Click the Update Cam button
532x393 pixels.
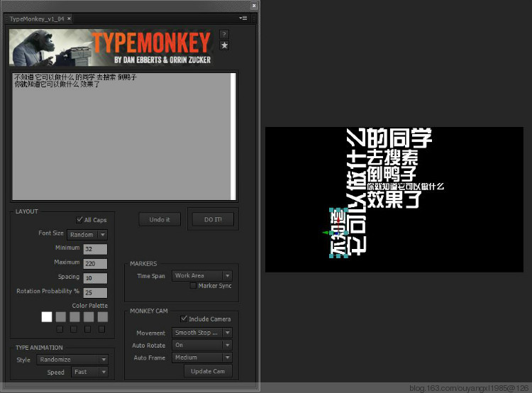[x=208, y=371]
